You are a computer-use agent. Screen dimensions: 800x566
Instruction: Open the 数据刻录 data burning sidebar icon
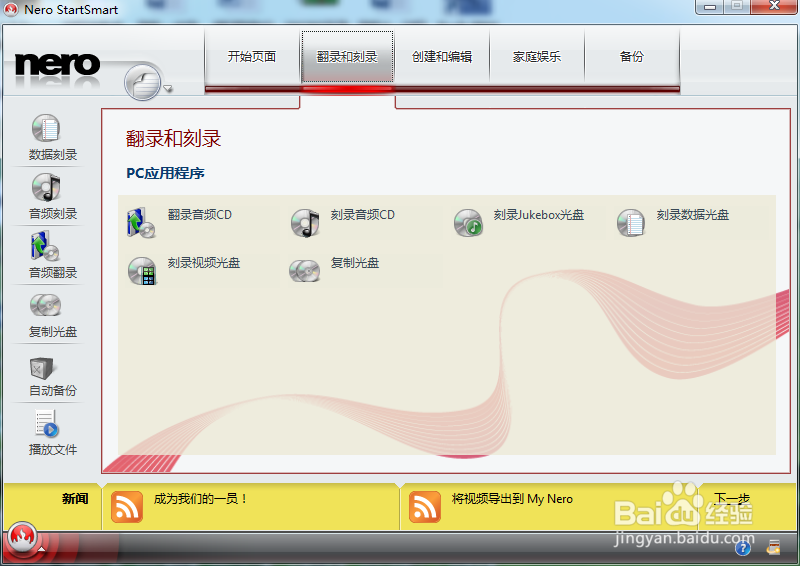[x=46, y=128]
